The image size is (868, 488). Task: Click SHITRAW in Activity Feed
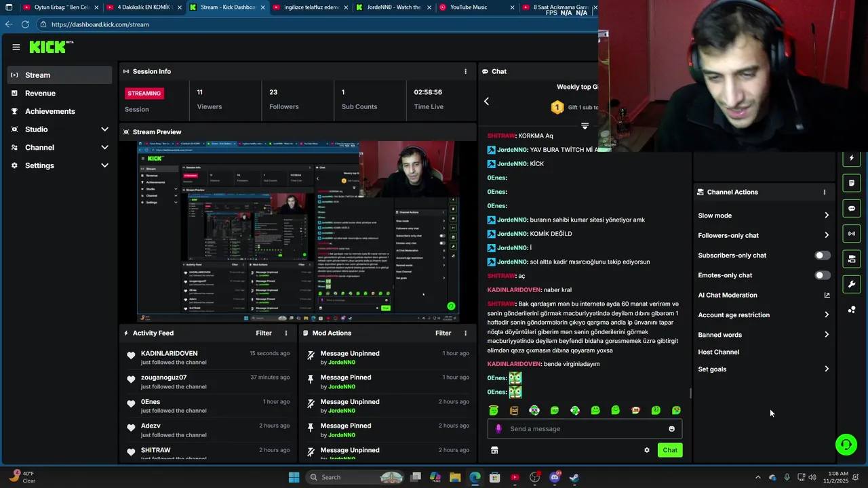[x=155, y=450]
